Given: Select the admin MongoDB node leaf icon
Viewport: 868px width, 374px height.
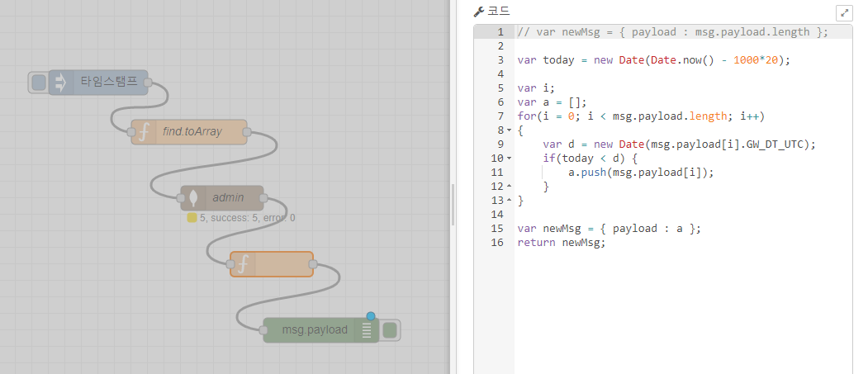Looking at the screenshot, I should (193, 198).
